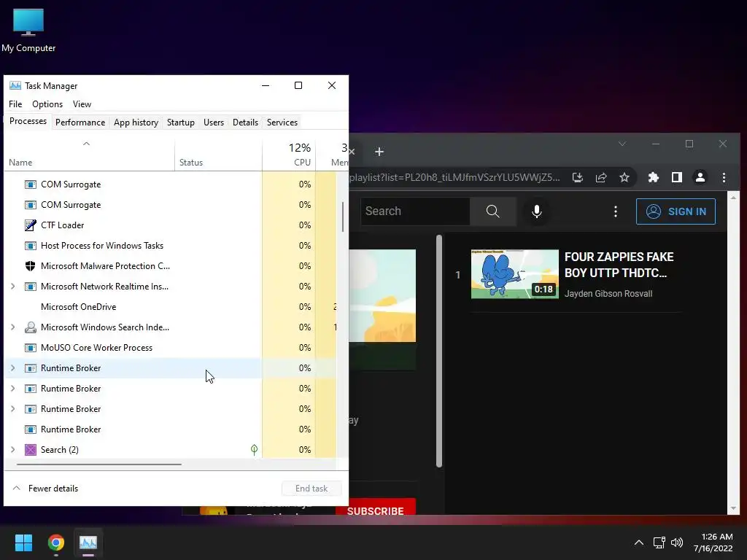Switch to the Performance tab

click(x=80, y=122)
